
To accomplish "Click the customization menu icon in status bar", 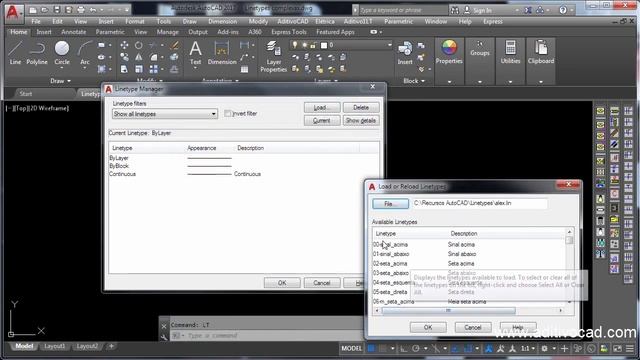I will click(630, 349).
